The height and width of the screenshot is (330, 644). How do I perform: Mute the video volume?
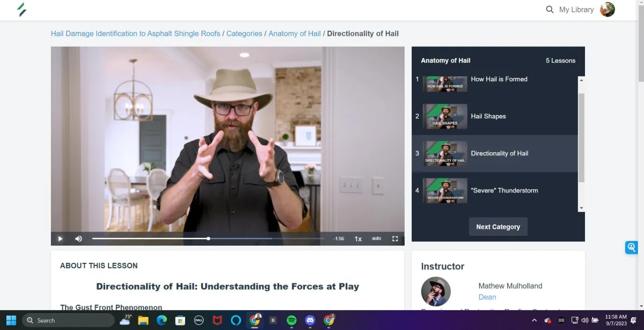point(78,239)
